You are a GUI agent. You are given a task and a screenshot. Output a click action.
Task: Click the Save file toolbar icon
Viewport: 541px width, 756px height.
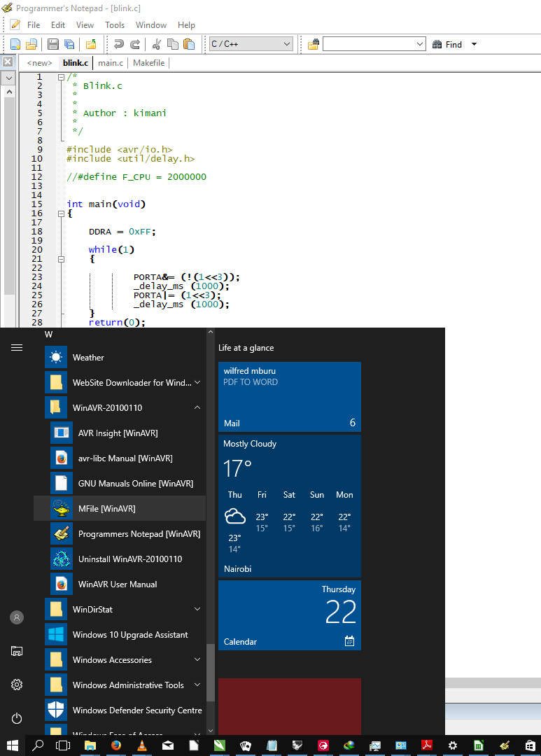click(x=53, y=44)
